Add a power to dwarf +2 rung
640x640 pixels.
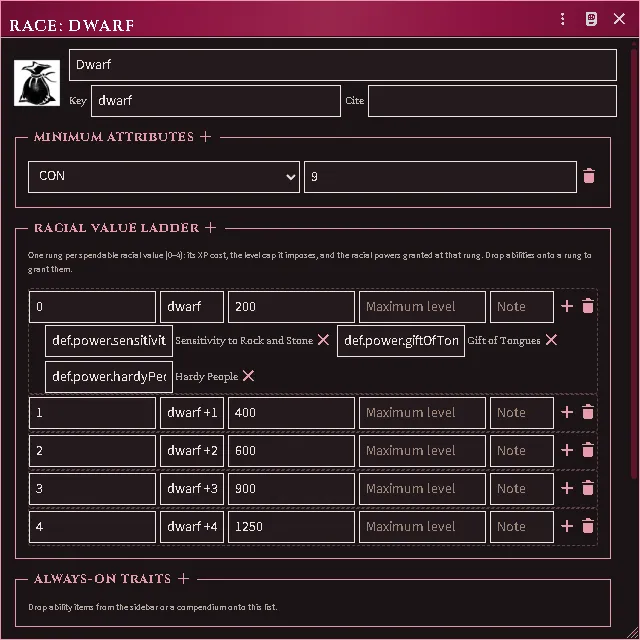point(567,450)
